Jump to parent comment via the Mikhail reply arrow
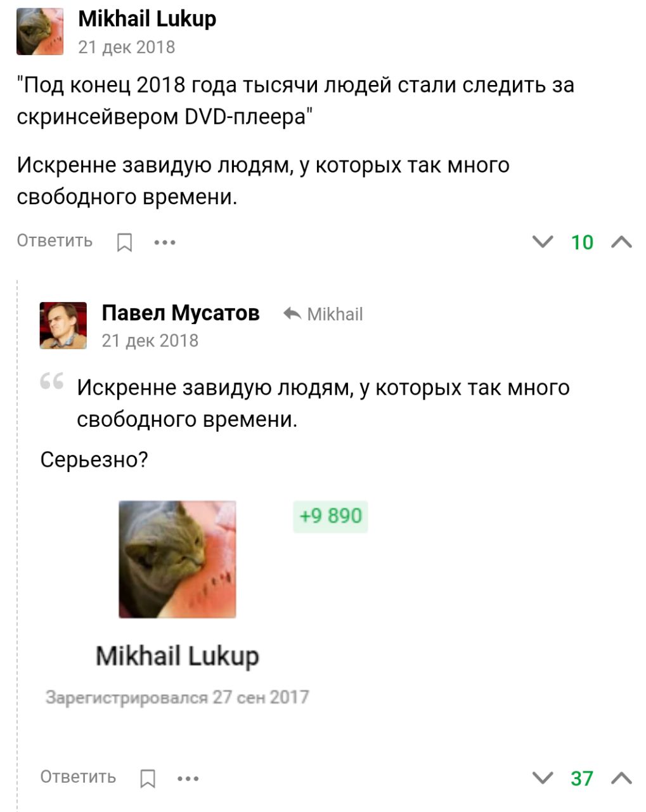The height and width of the screenshot is (812, 646). click(x=323, y=314)
